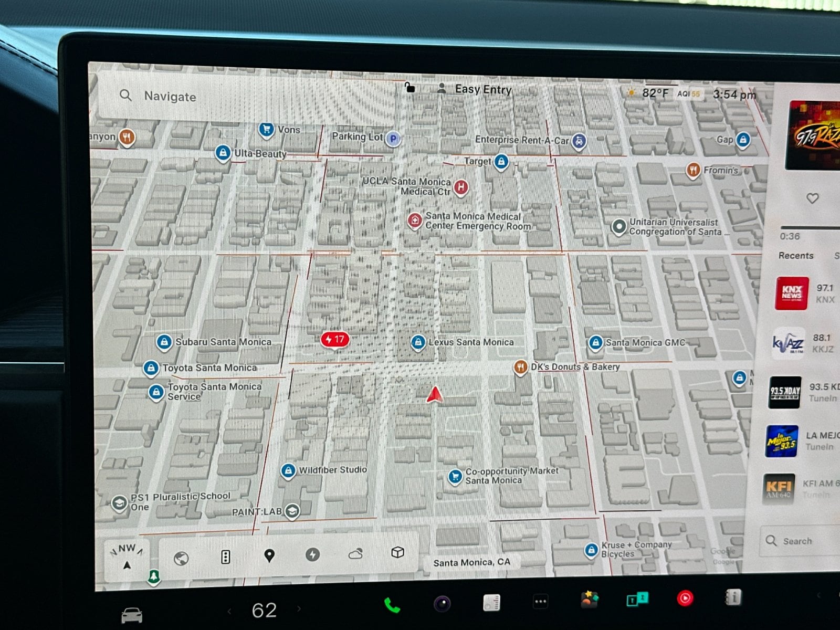This screenshot has width=840, height=630.
Task: Lower cabin temperature with the left arrow
Action: [x=229, y=611]
